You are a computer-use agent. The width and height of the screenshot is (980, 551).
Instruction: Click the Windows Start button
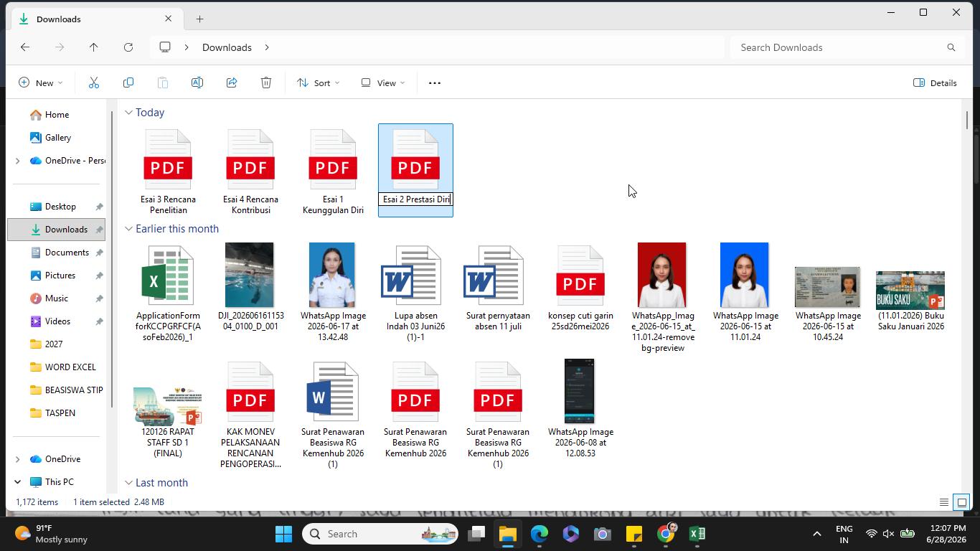point(283,534)
